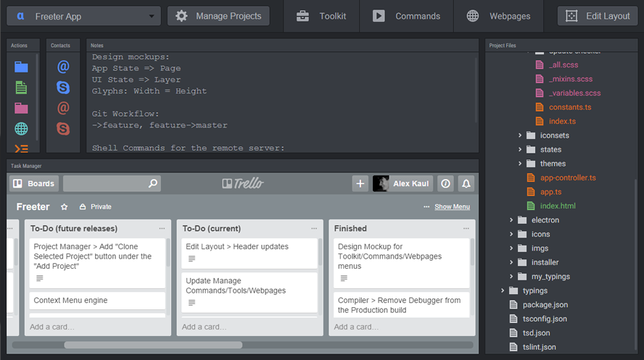644x360 pixels.
Task: Click the Private visibility button
Action: pyautogui.click(x=95, y=206)
